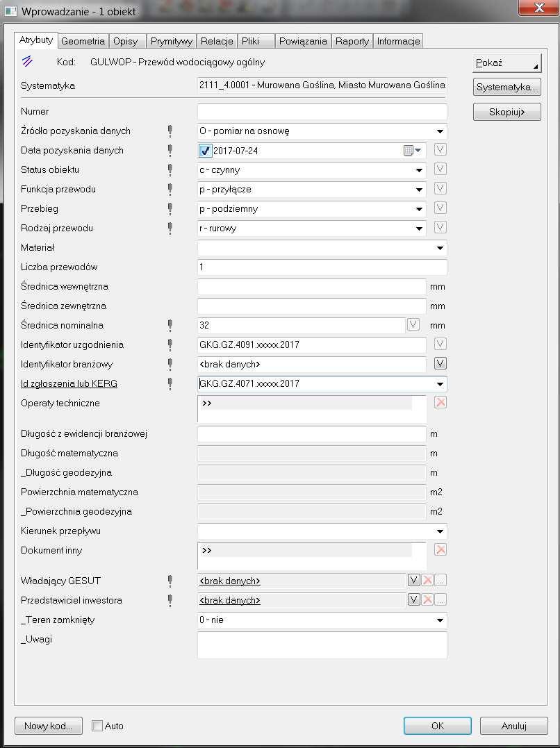Click pin icon beside Rodzaj przewodu
The width and height of the screenshot is (560, 748).
click(x=170, y=228)
